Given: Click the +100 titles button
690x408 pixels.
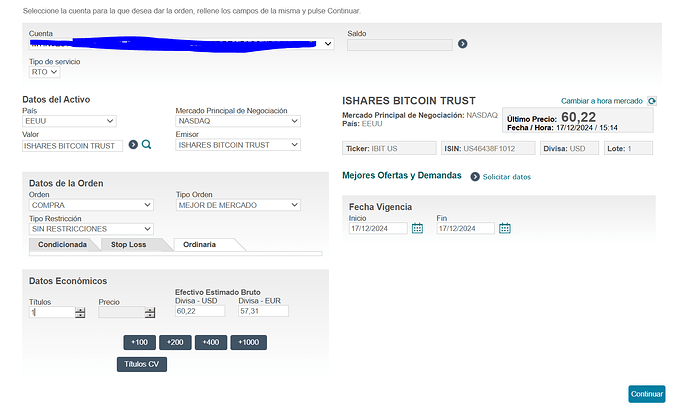Looking at the screenshot, I should 139,342.
